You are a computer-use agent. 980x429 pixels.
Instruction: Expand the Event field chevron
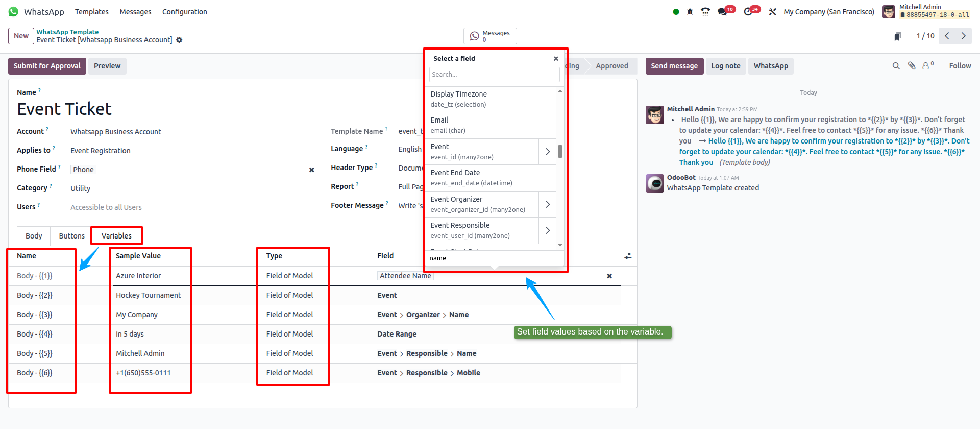tap(547, 152)
